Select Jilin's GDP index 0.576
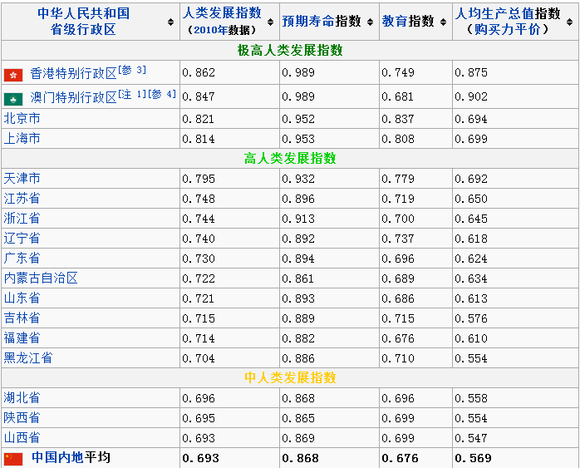Screen dimensions: 580x468 pos(471,319)
